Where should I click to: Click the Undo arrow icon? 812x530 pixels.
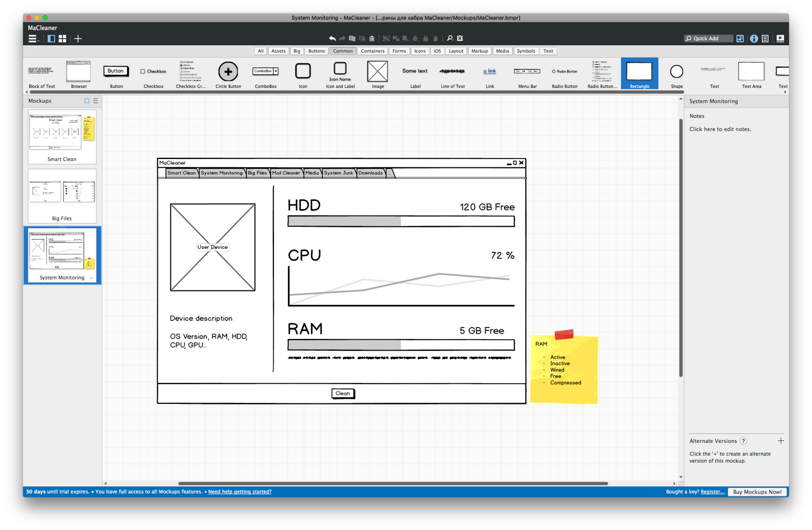coord(332,38)
